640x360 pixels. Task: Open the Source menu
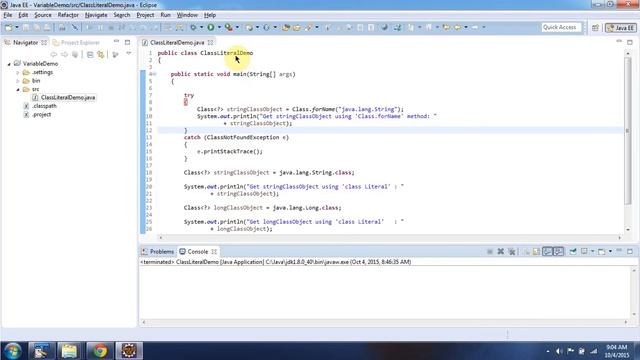coord(42,15)
